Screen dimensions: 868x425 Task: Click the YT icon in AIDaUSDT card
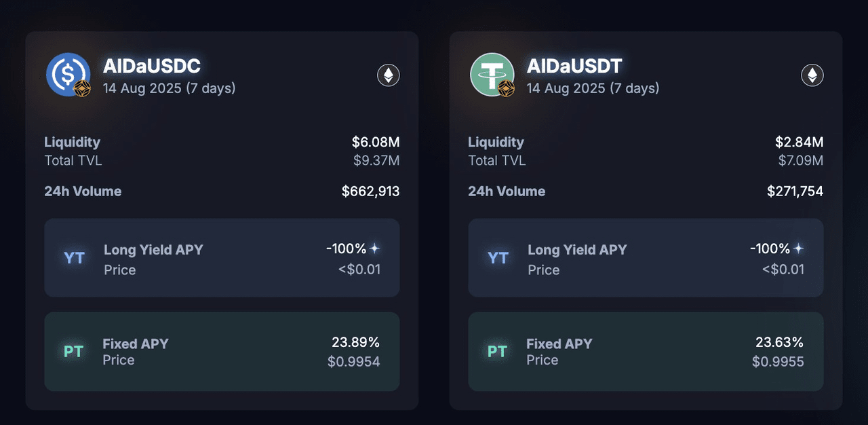click(x=498, y=258)
